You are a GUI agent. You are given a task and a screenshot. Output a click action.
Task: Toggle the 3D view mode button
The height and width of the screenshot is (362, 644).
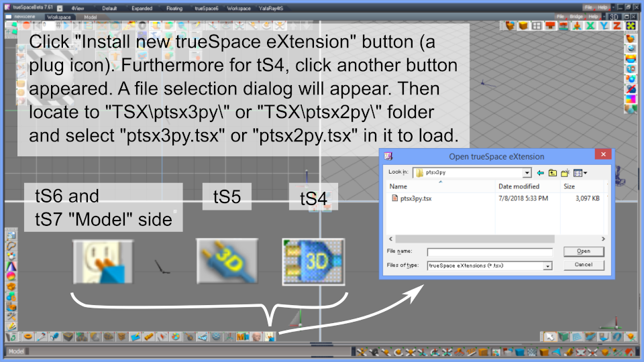tap(614, 17)
